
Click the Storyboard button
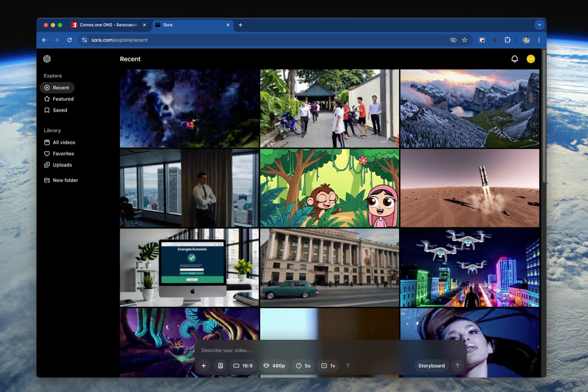(431, 366)
